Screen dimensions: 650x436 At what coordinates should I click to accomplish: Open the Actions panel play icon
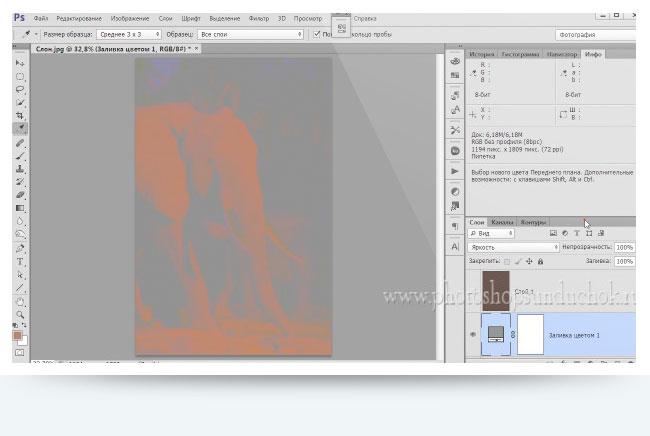[455, 171]
